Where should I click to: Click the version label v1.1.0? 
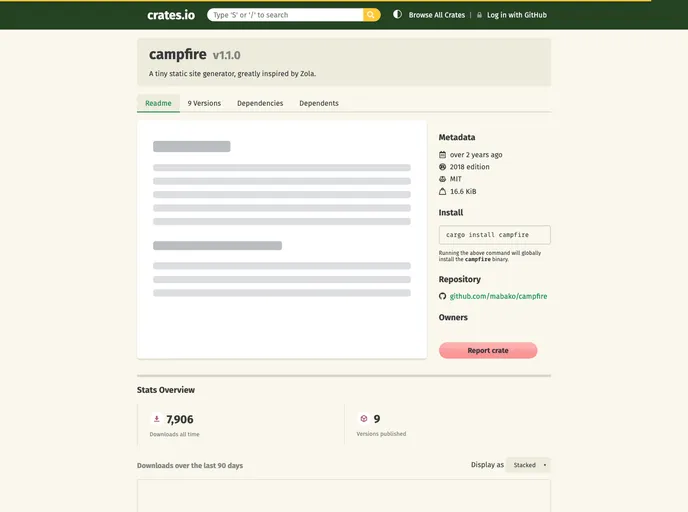pos(226,55)
